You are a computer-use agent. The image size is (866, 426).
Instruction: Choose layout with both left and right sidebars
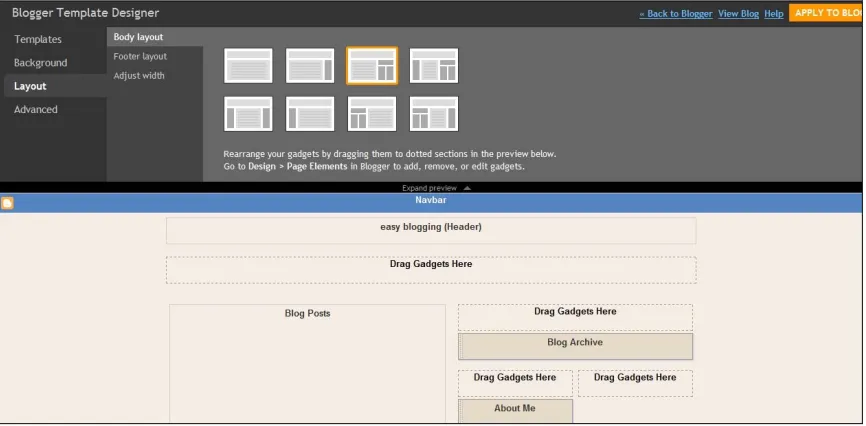[248, 114]
